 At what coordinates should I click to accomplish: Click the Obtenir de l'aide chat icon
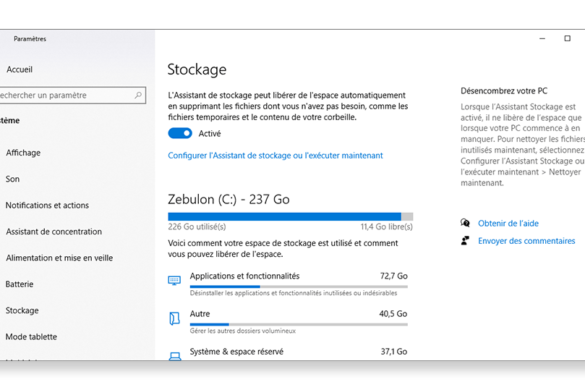[465, 223]
